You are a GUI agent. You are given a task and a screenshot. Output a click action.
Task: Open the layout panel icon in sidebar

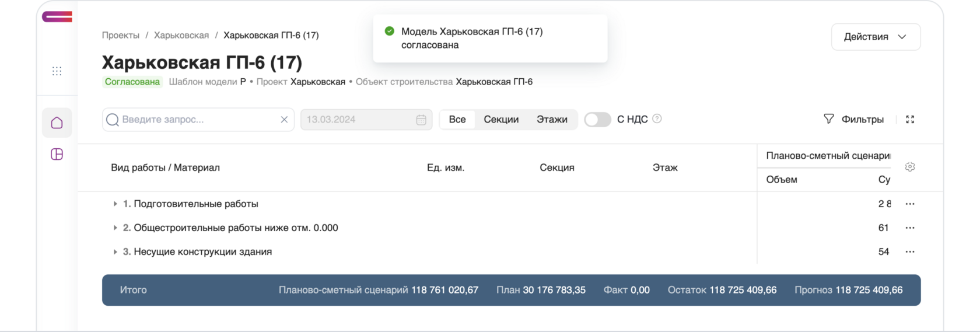coord(57,154)
